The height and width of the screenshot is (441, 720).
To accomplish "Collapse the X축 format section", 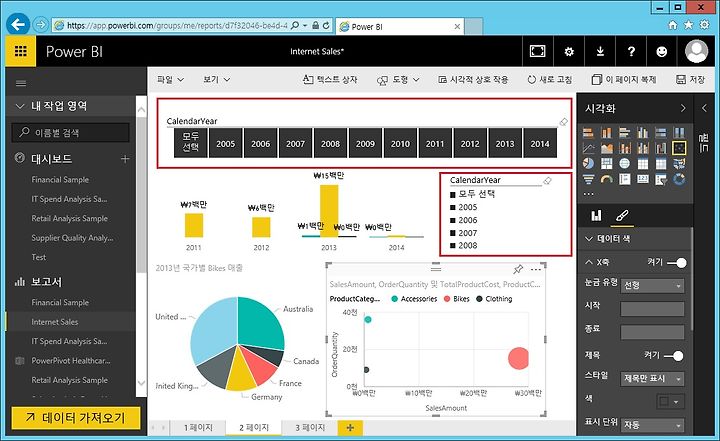I will pyautogui.click(x=589, y=262).
